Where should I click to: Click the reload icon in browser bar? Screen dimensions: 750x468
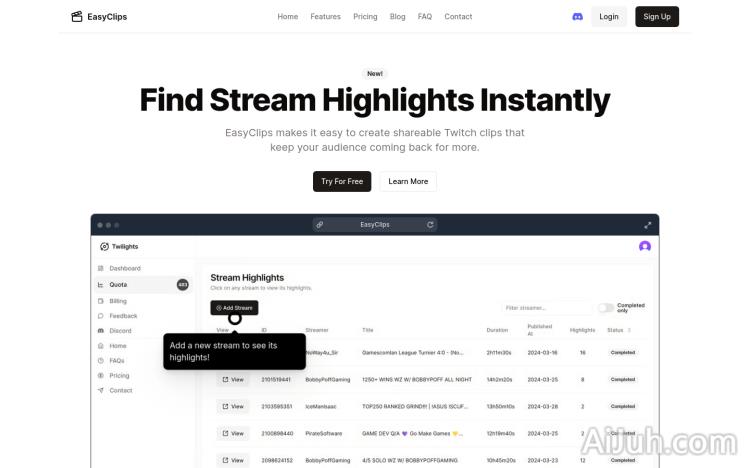430,225
